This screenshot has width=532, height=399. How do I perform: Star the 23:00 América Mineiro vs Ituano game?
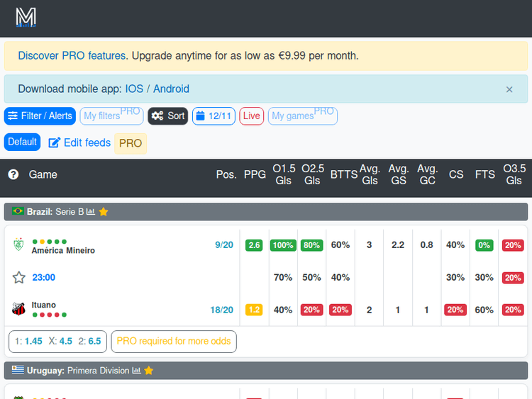click(x=19, y=277)
